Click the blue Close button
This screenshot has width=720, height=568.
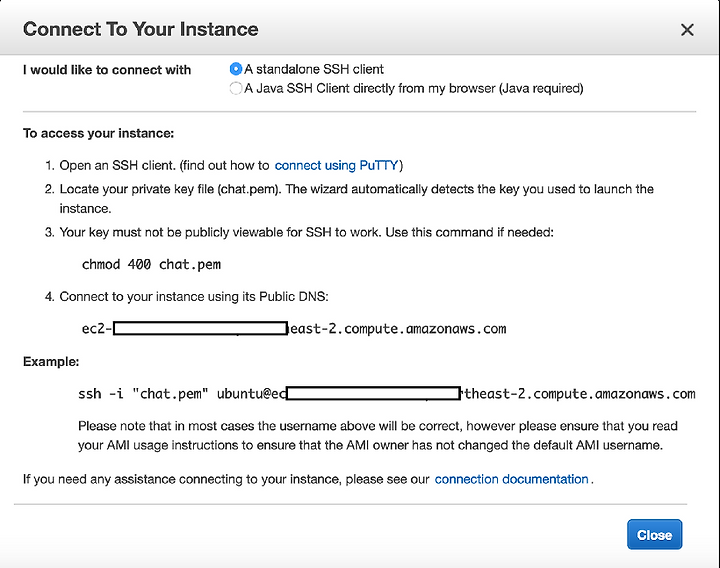click(654, 534)
